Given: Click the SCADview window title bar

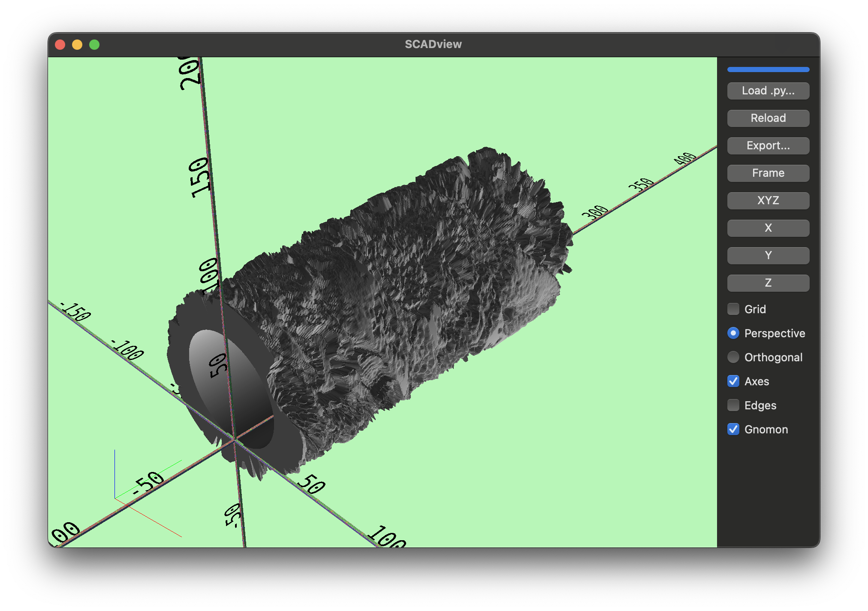Looking at the screenshot, I should pyautogui.click(x=433, y=45).
